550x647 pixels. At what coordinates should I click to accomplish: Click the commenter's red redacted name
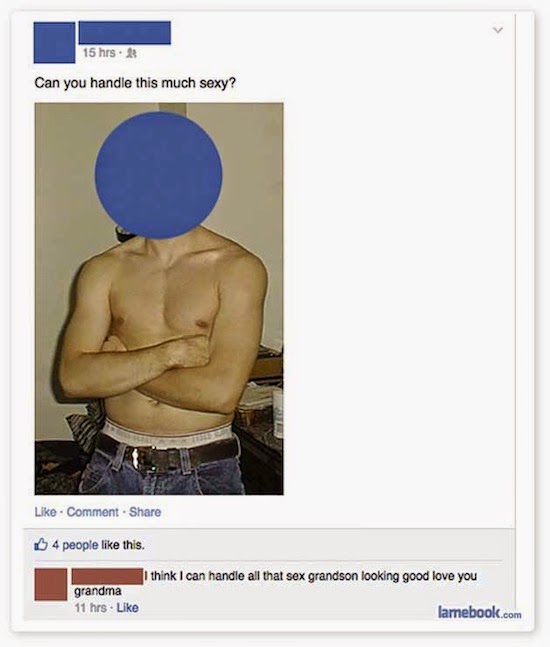[107, 576]
